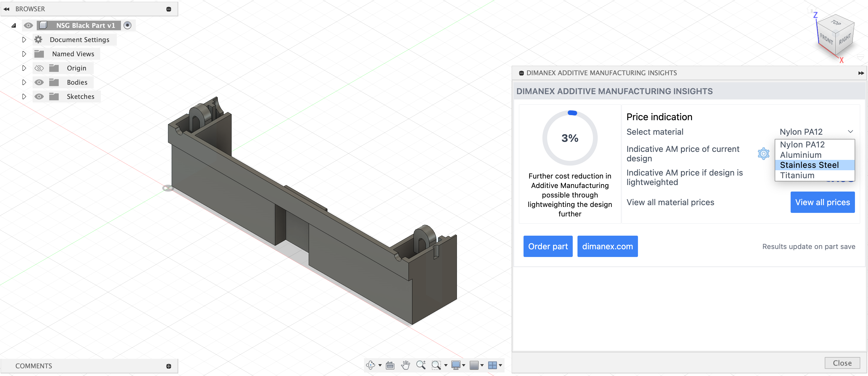
Task: Expand the Document Settings tree node
Action: 24,40
